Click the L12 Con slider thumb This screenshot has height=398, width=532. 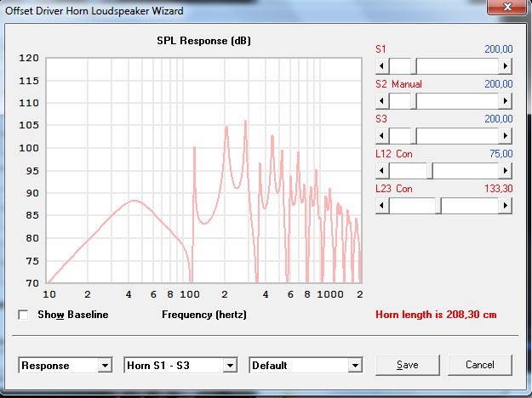tap(430, 171)
